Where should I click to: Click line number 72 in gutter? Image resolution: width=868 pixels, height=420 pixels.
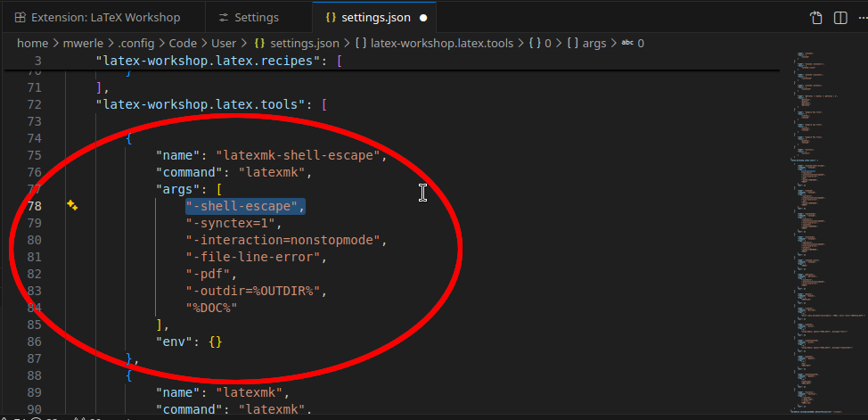tap(35, 104)
